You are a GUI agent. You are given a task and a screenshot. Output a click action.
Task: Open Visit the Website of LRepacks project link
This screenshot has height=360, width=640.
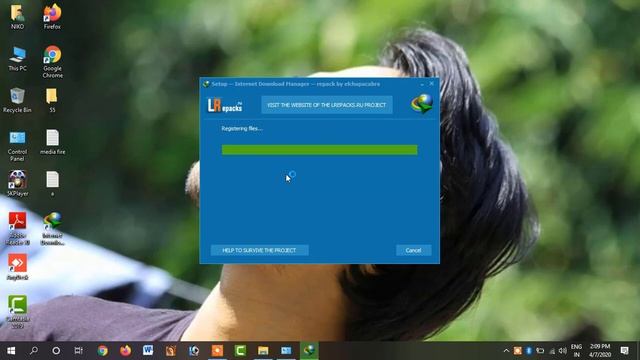[x=327, y=105]
